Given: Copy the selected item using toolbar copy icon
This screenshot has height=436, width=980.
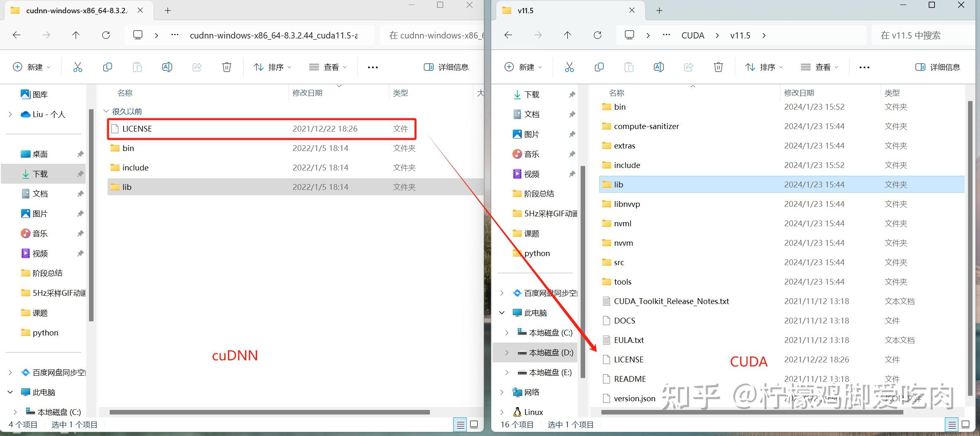Looking at the screenshot, I should point(599,67).
